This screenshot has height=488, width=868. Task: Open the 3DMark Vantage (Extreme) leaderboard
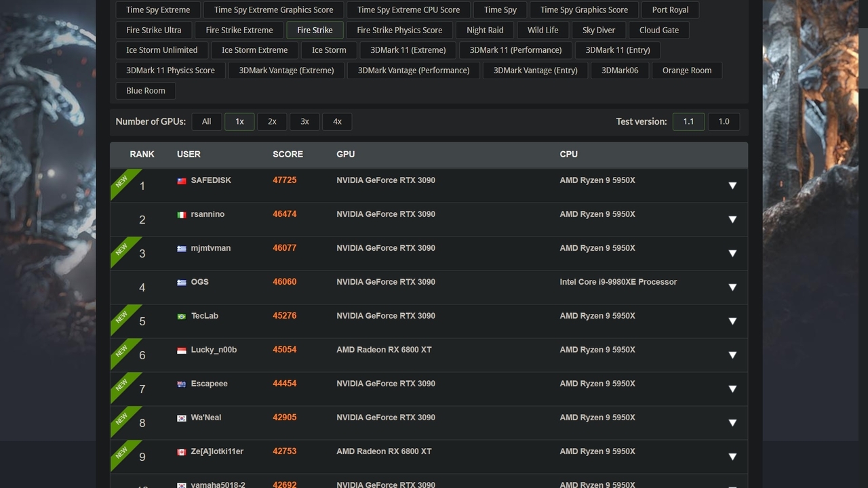pos(286,70)
